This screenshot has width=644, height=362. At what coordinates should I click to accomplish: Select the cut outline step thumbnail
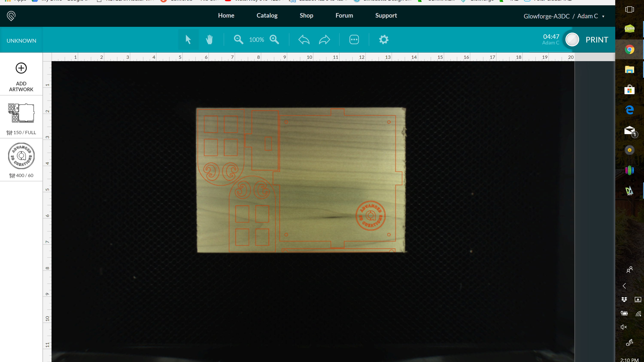tap(21, 113)
